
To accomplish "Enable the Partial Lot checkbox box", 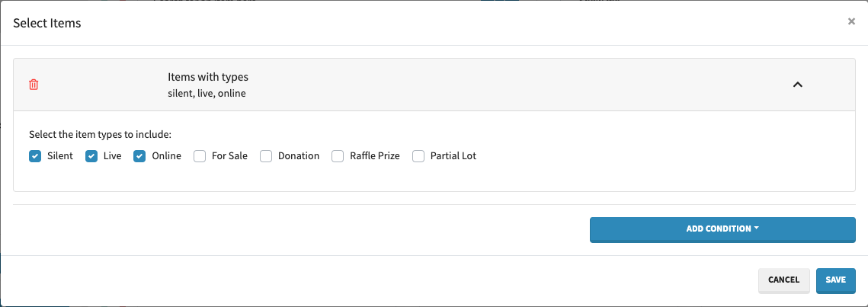I will 418,156.
